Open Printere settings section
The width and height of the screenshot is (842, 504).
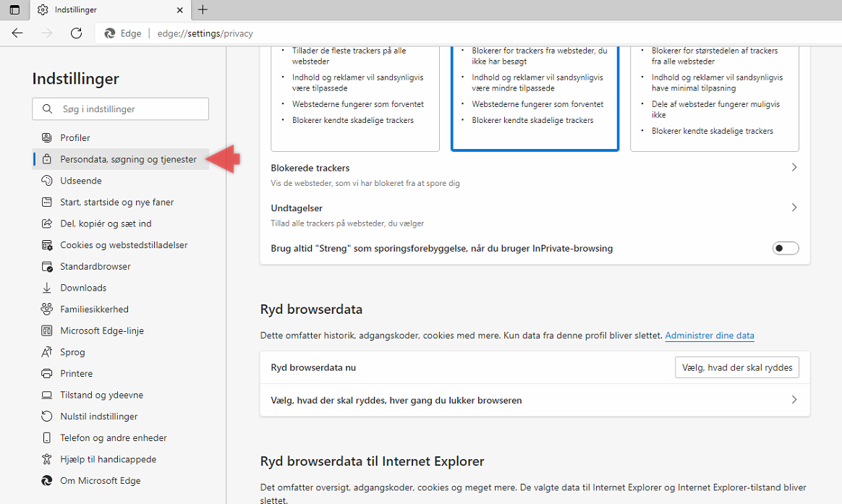[120, 374]
